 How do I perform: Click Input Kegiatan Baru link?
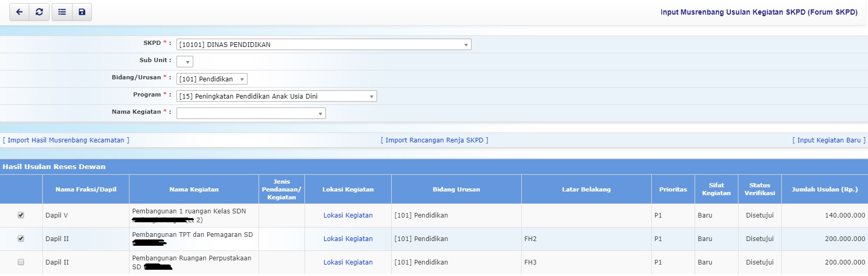point(829,140)
